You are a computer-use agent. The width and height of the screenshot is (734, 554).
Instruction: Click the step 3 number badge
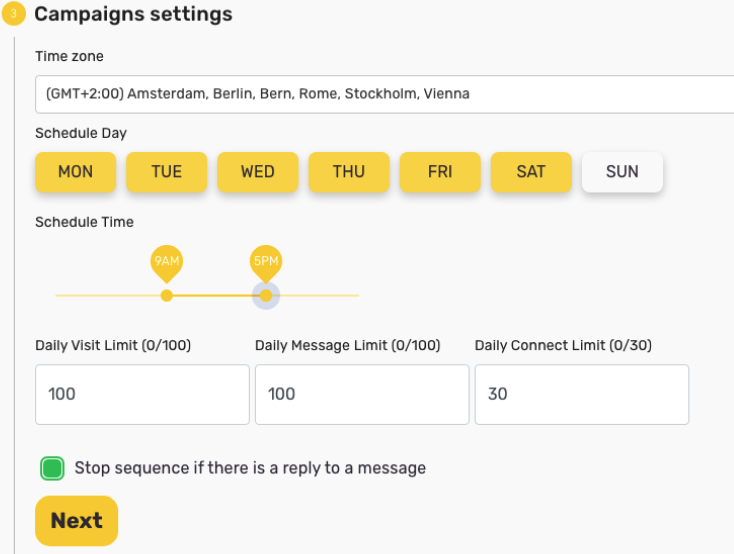coord(13,15)
